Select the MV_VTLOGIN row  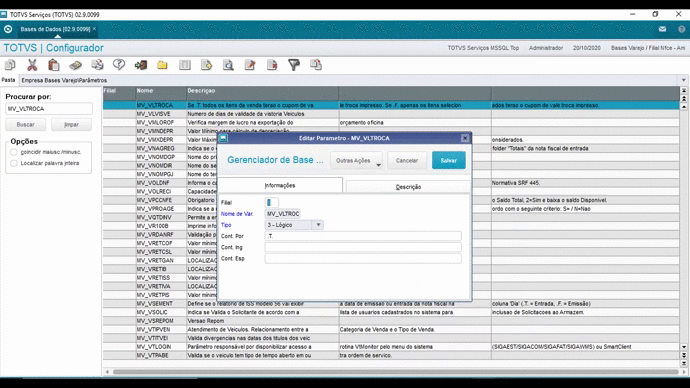tap(391, 347)
